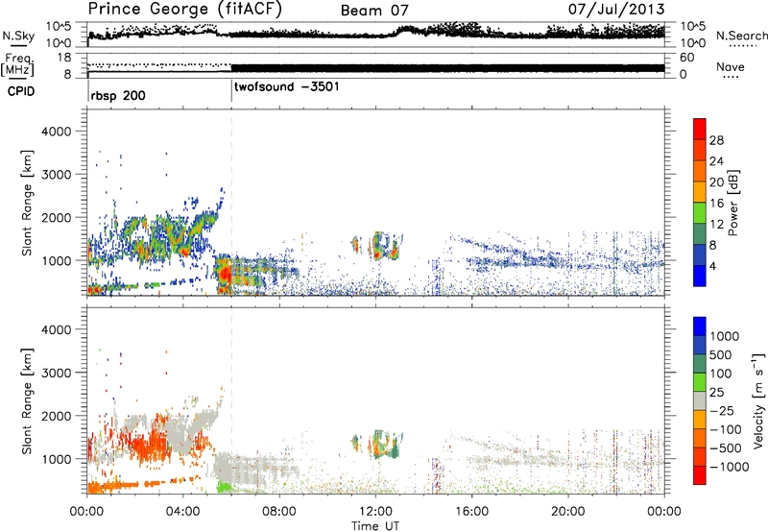Viewport: 768px width, 532px height.
Task: Click the "Time UT" axis title
Action: 375,526
